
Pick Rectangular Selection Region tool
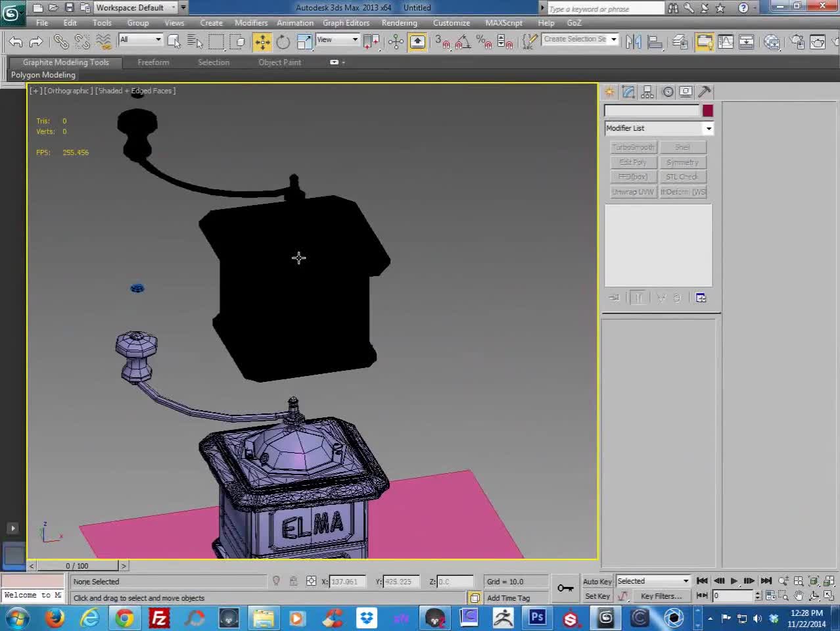coord(216,42)
